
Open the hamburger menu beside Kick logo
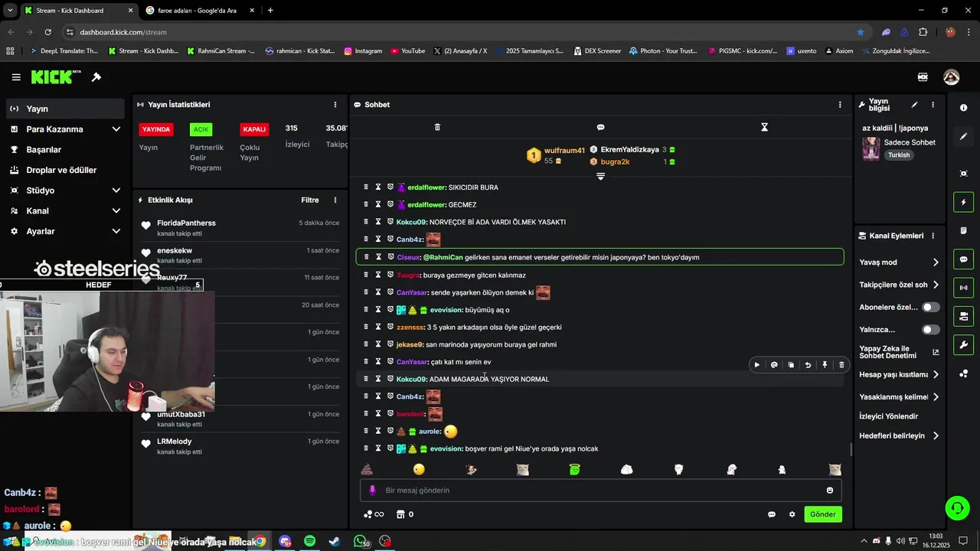16,77
